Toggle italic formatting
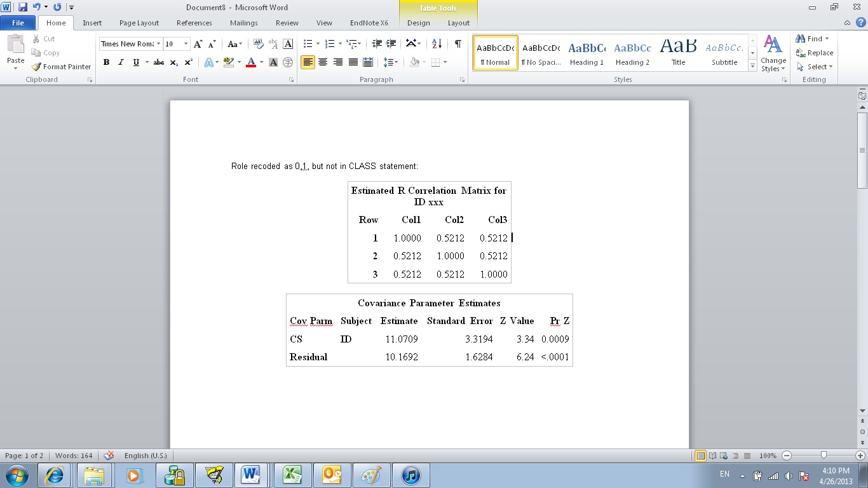Image resolution: width=868 pixels, height=488 pixels. [x=120, y=62]
